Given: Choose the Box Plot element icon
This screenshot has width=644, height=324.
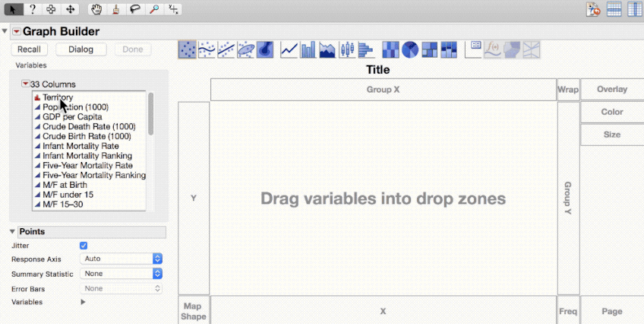Looking at the screenshot, I should click(x=347, y=49).
